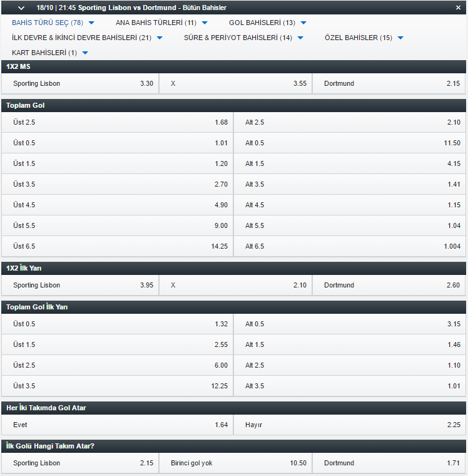The height and width of the screenshot is (476, 468).
Task: Pick Evet 1.64 for both teams scoring
Action: tap(118, 425)
